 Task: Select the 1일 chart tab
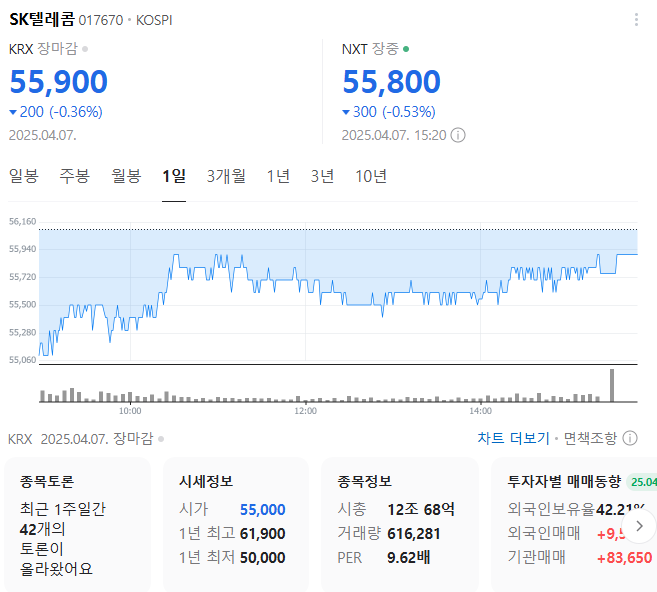point(174,176)
